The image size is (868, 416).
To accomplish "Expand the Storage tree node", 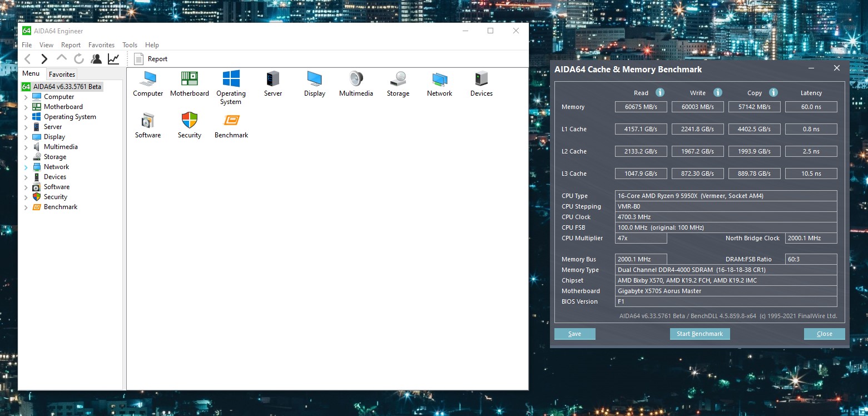I will (26, 157).
